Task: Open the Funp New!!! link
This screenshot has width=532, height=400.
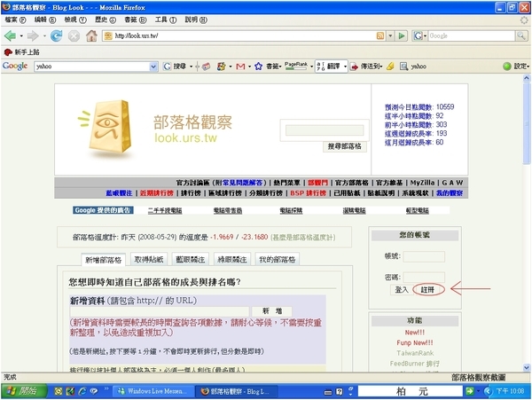Action: pyautogui.click(x=415, y=342)
